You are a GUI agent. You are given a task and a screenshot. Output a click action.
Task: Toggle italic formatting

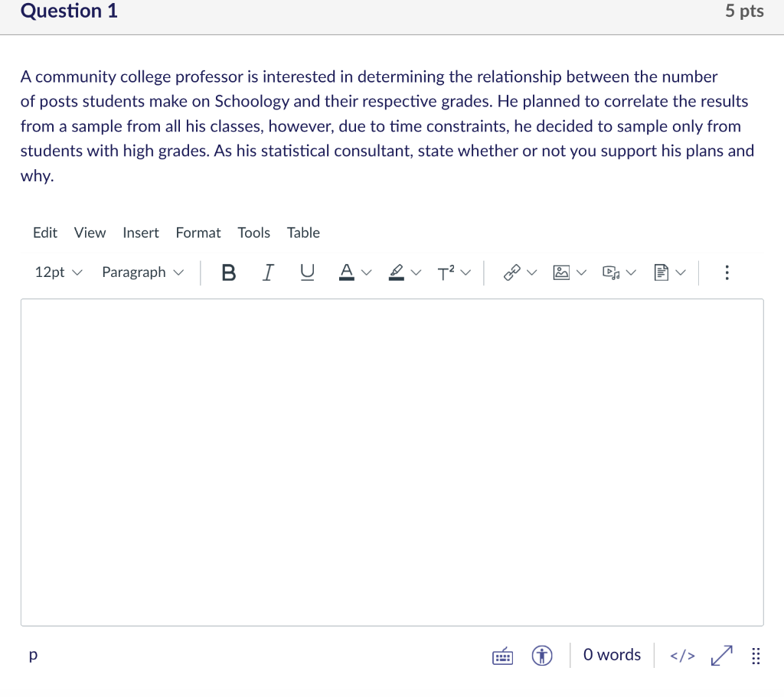[268, 273]
